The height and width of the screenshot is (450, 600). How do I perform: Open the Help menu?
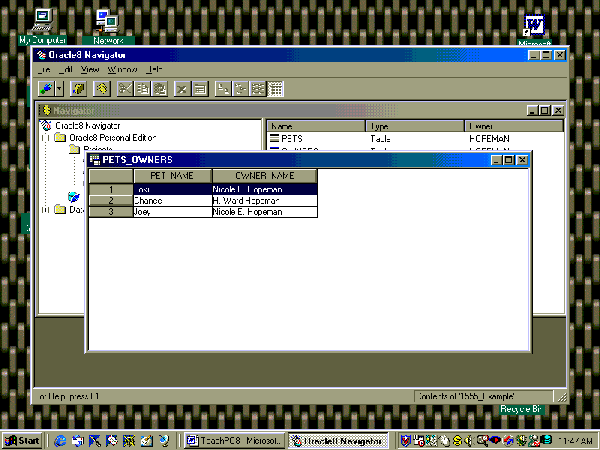click(x=155, y=69)
